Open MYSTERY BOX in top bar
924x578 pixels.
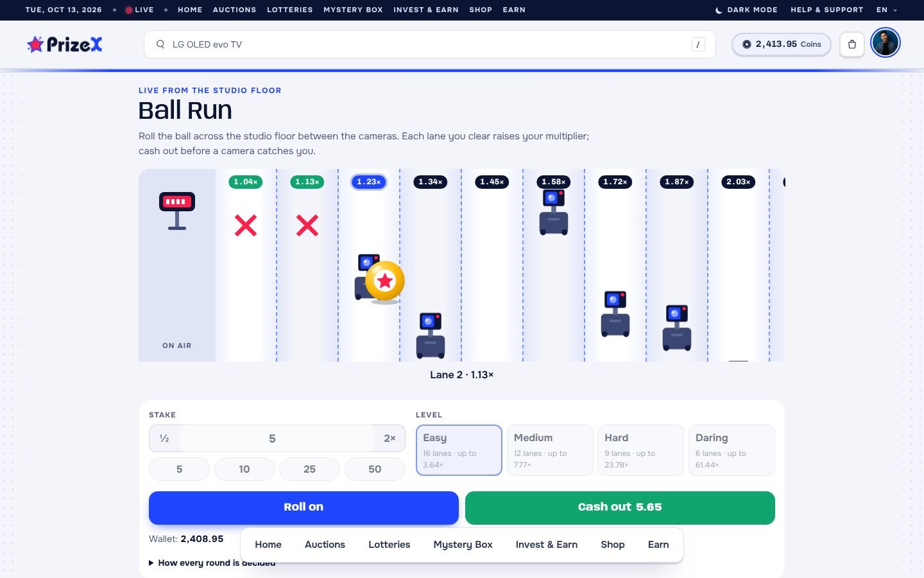pyautogui.click(x=353, y=10)
